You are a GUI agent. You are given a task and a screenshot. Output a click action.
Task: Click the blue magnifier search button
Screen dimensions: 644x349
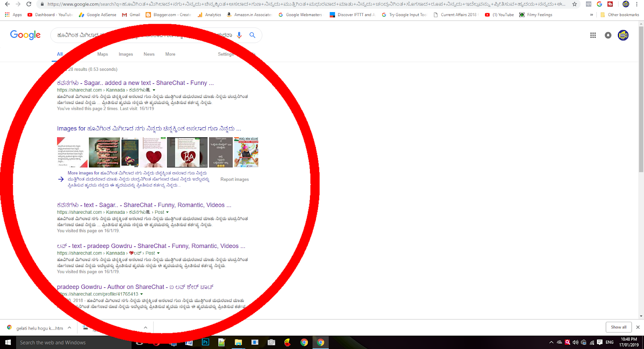(252, 35)
